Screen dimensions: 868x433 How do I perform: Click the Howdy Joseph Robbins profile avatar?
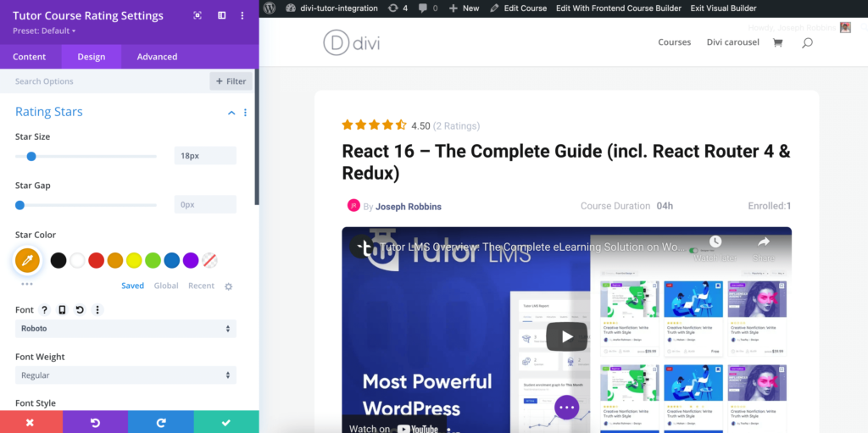point(845,27)
